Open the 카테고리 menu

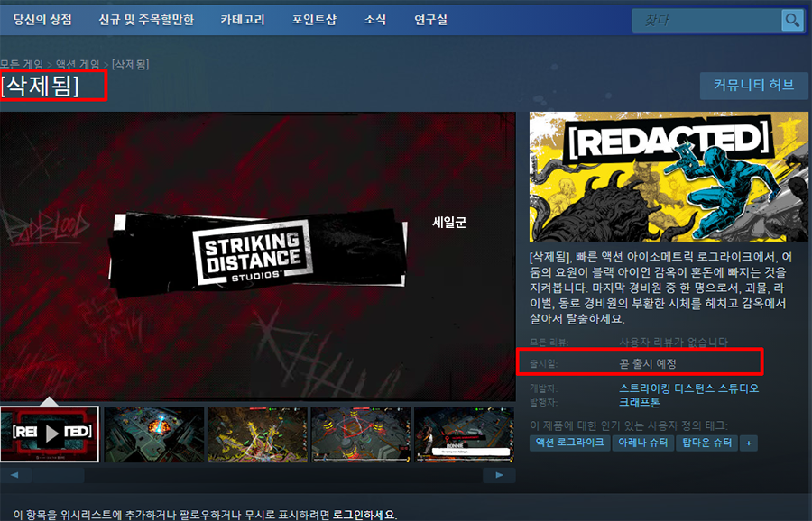243,20
